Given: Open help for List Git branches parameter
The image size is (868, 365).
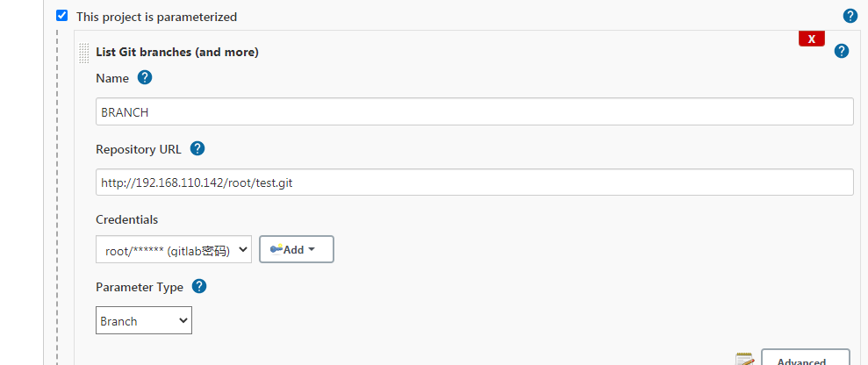Looking at the screenshot, I should (x=841, y=51).
